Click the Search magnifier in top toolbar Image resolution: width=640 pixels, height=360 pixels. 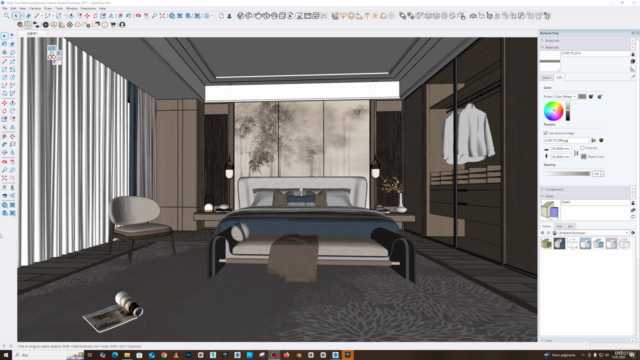[x=7, y=16]
